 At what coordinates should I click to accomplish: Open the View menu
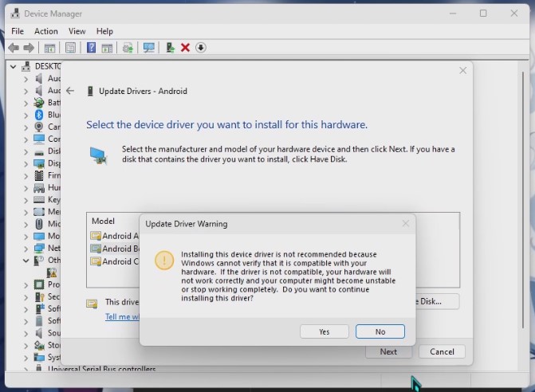click(x=77, y=31)
